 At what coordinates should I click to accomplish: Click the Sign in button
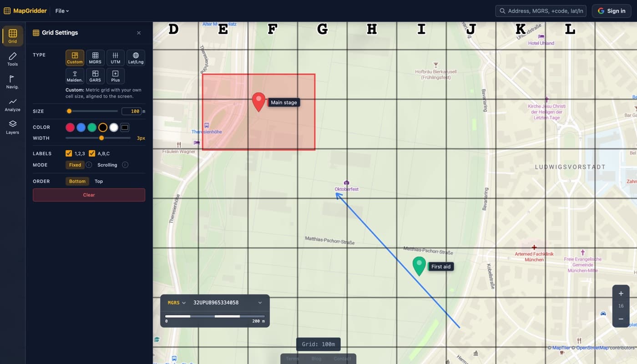[x=612, y=11]
